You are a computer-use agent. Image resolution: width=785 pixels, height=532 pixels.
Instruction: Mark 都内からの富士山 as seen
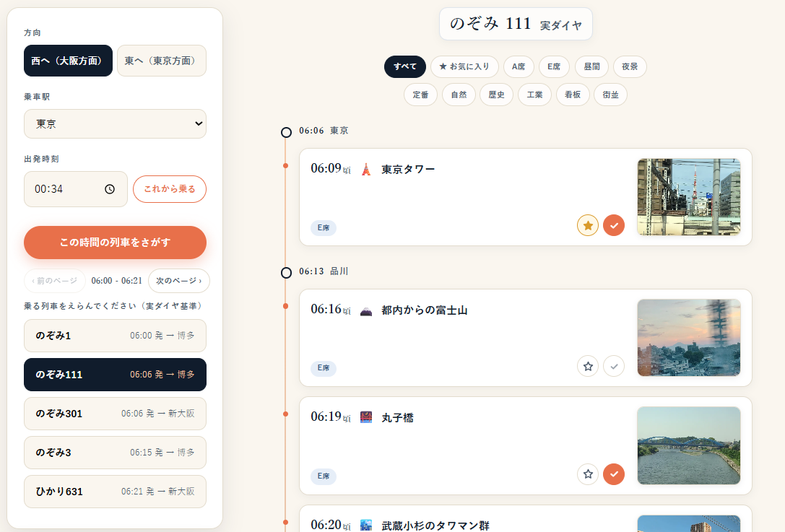pos(614,367)
